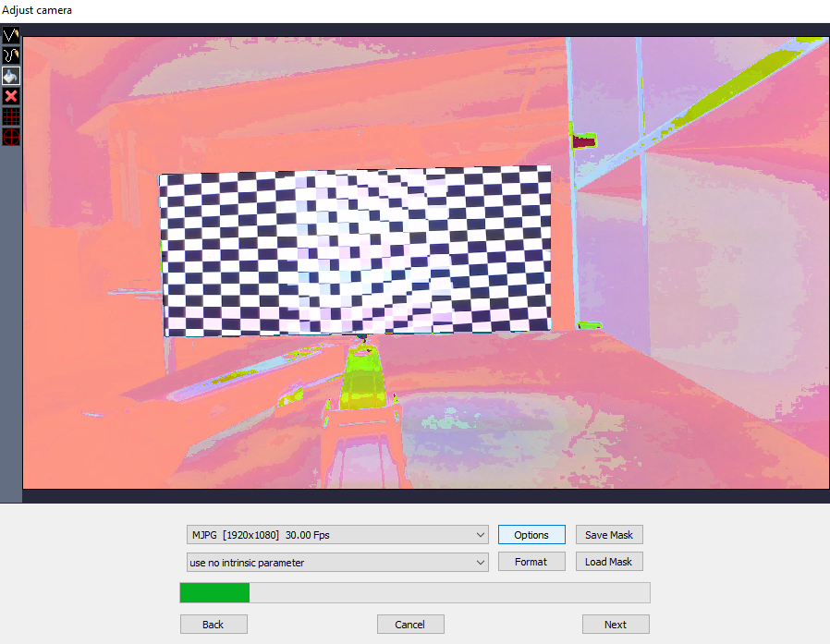
Task: Click the Load Mask button
Action: tap(608, 562)
